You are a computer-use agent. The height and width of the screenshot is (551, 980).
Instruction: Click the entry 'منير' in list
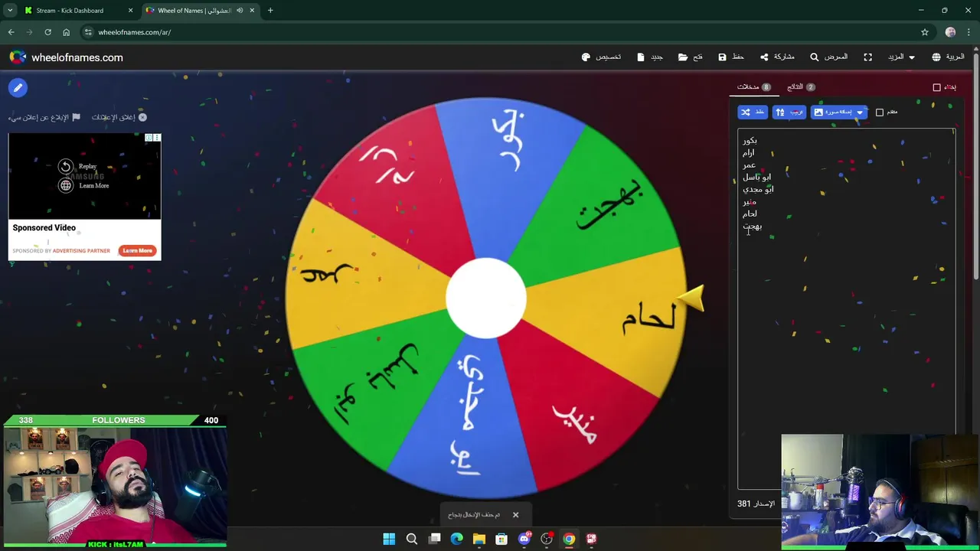[x=749, y=202]
